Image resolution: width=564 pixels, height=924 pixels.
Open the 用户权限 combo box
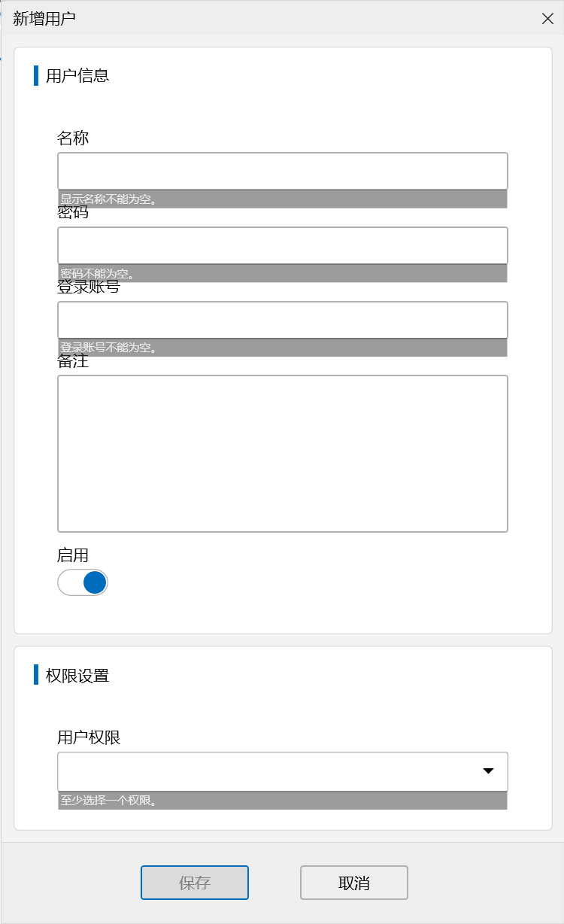(x=271, y=771)
